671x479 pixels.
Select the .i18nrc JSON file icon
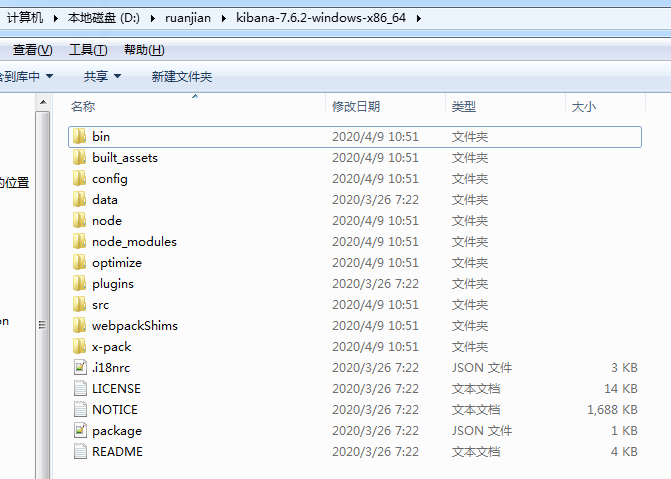[80, 367]
